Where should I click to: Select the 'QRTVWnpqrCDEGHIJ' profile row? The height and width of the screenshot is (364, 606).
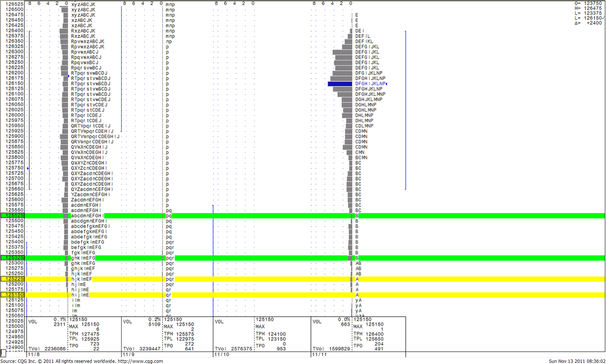click(x=95, y=137)
